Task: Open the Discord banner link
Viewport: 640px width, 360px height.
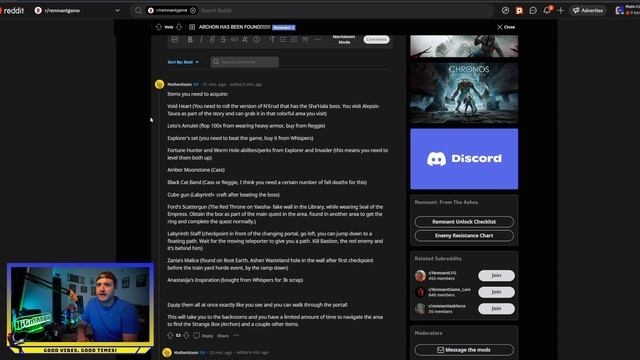Action: [x=464, y=159]
